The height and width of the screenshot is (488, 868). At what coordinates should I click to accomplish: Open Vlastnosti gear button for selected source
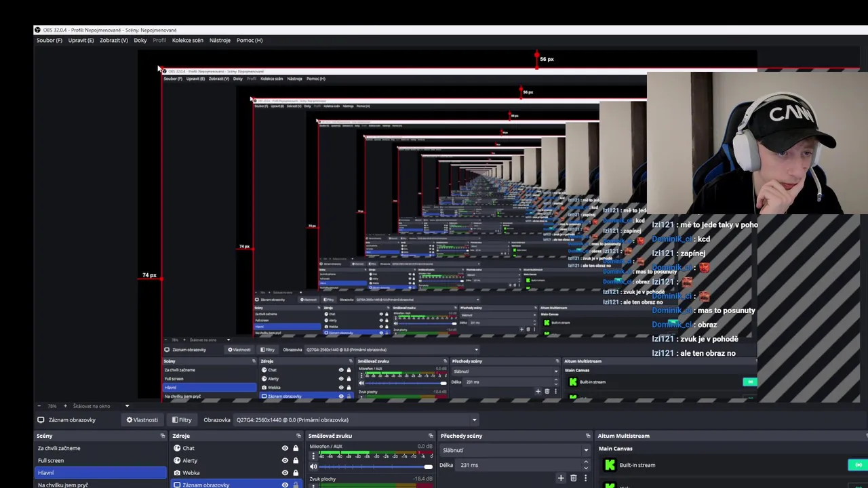click(x=142, y=420)
